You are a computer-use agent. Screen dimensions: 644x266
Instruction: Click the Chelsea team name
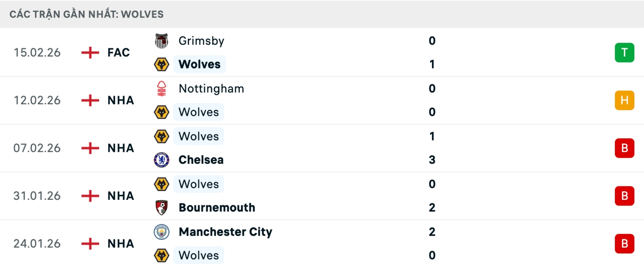201,160
